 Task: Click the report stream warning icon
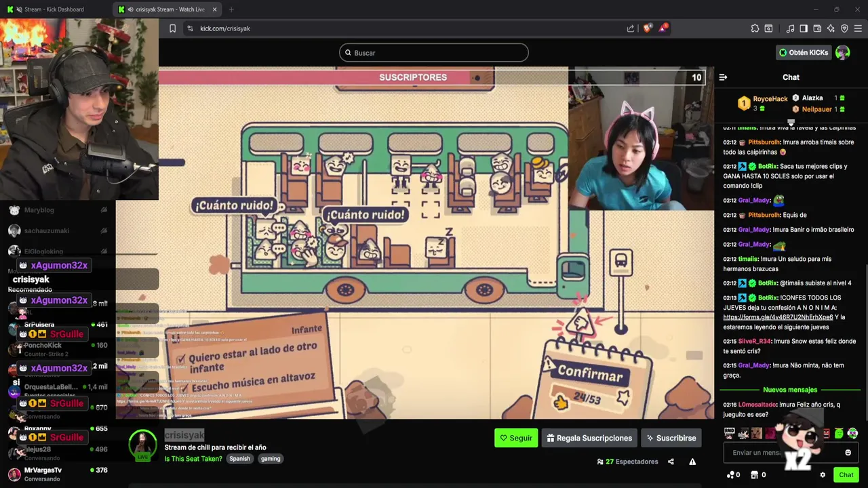coord(692,462)
